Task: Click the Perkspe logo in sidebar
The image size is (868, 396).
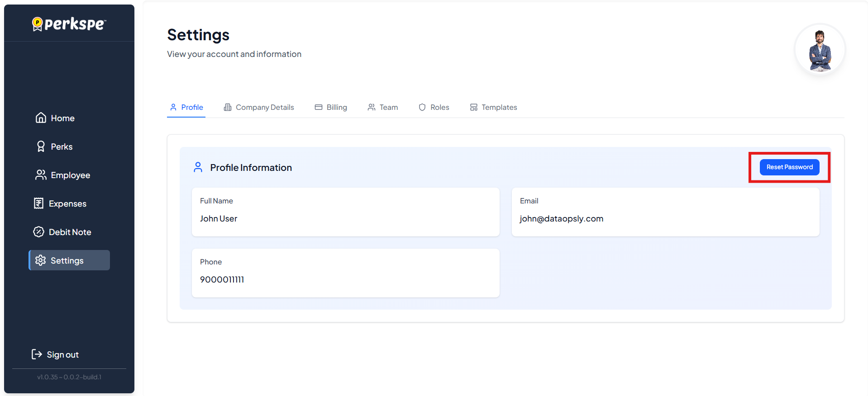Action: pyautogui.click(x=69, y=24)
